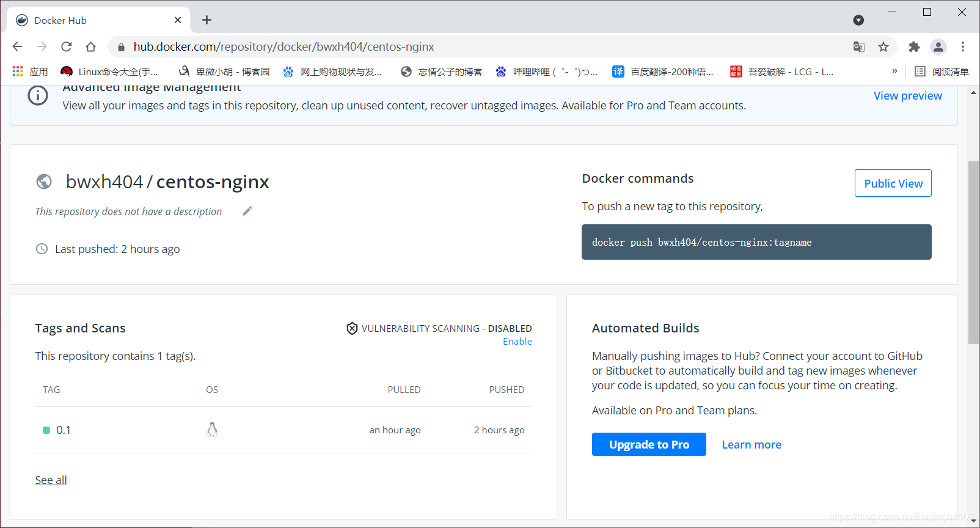Image resolution: width=980 pixels, height=528 pixels.
Task: Click the docker push command box
Action: coord(756,242)
